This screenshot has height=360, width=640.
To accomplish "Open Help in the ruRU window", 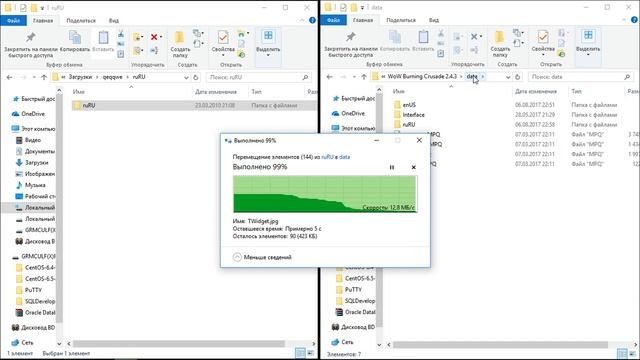I will (x=312, y=20).
